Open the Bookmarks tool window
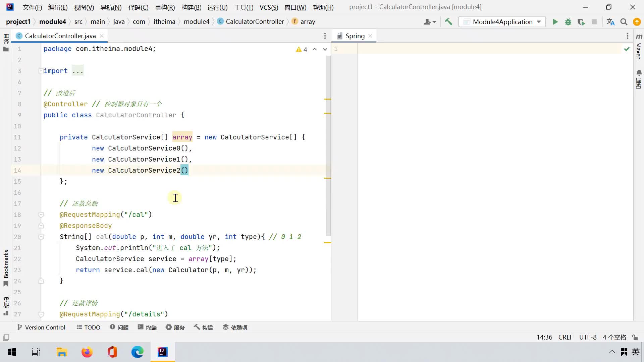 (6, 268)
